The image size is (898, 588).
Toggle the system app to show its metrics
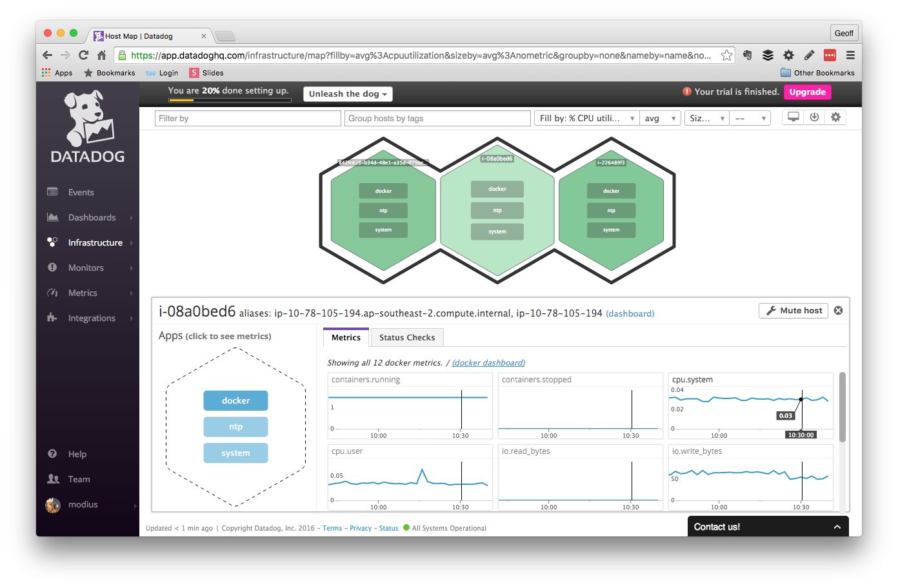click(235, 453)
